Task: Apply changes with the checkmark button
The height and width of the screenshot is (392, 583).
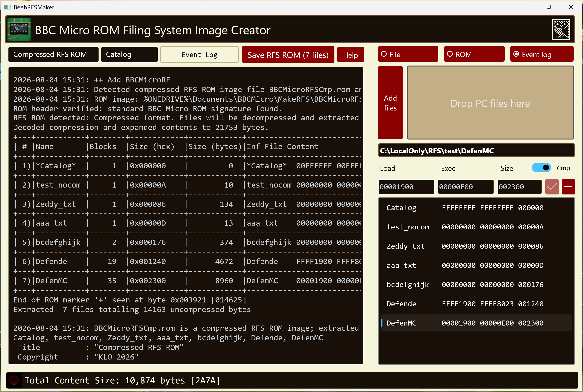Action: click(552, 187)
